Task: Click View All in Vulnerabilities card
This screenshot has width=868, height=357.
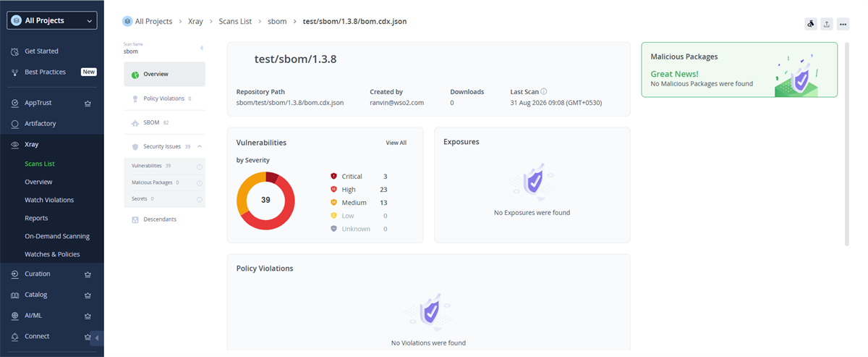Action: click(396, 143)
